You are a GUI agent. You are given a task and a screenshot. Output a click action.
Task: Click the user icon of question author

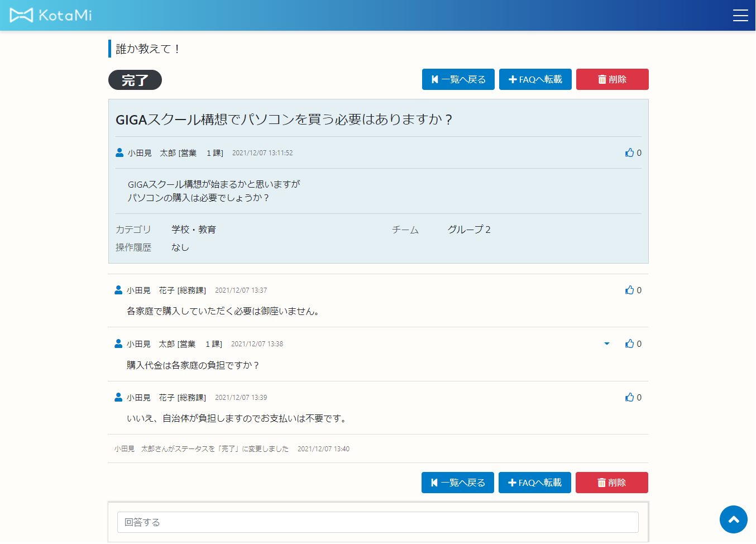(x=119, y=152)
